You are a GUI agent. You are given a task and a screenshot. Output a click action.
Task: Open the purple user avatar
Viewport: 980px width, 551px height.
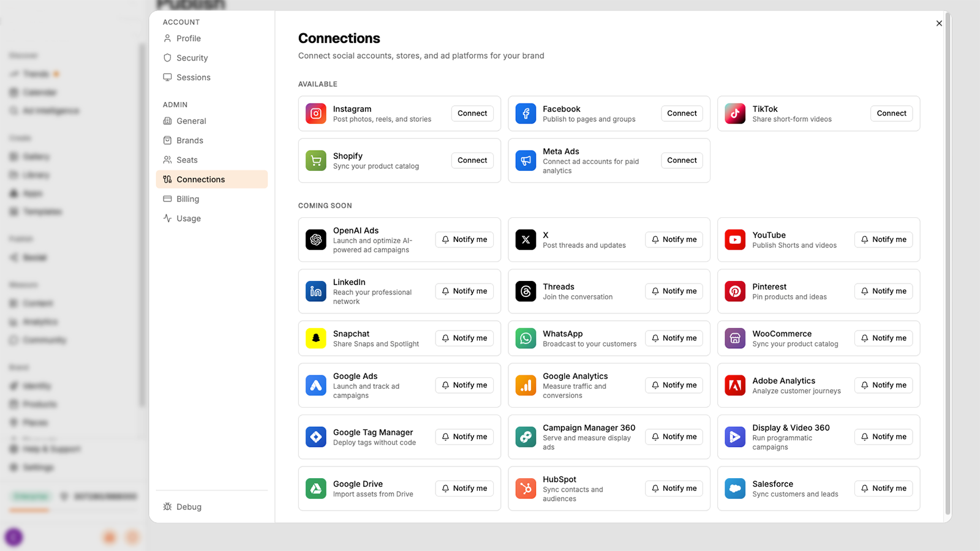coord(13,538)
